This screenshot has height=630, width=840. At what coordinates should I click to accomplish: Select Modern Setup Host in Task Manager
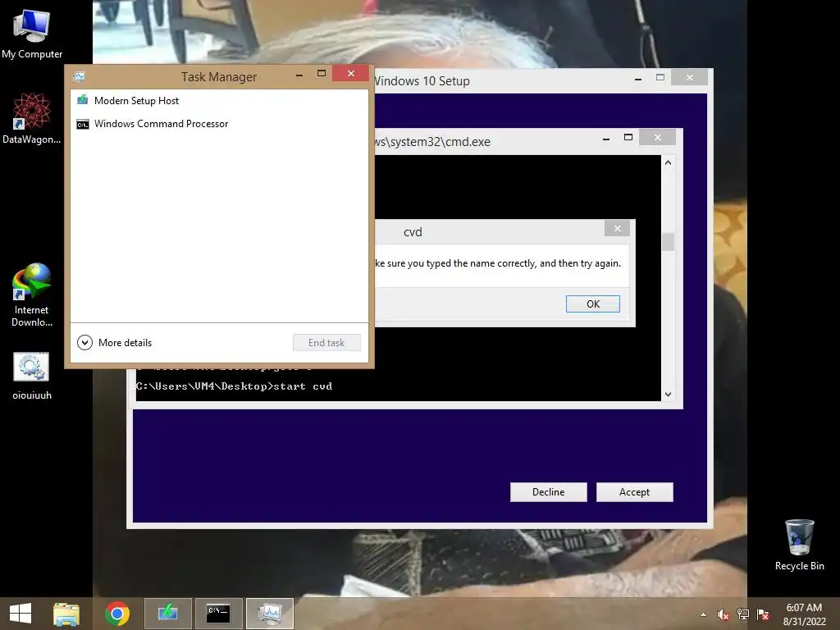coord(220,101)
